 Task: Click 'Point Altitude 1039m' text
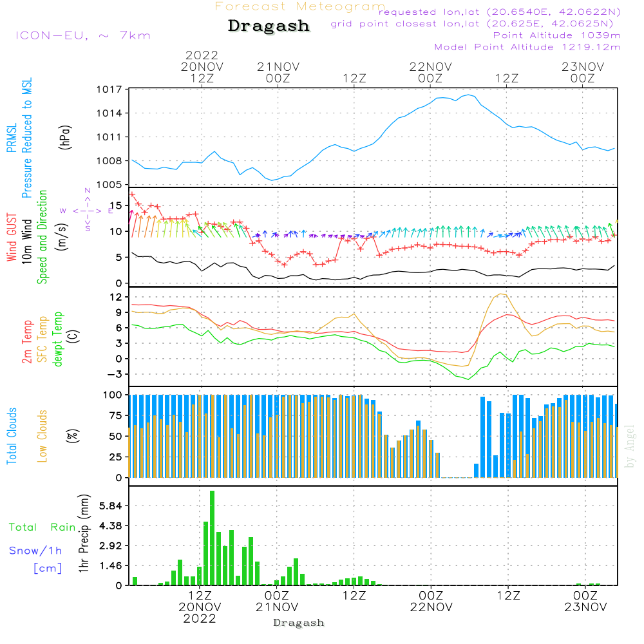coord(556,35)
